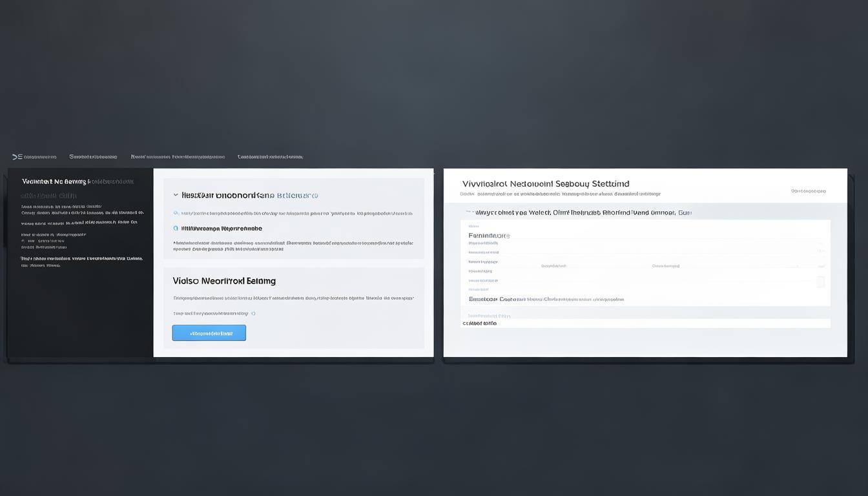Select the dark sidebar's bold title heading
This screenshot has height=496, width=868.
tap(54, 182)
